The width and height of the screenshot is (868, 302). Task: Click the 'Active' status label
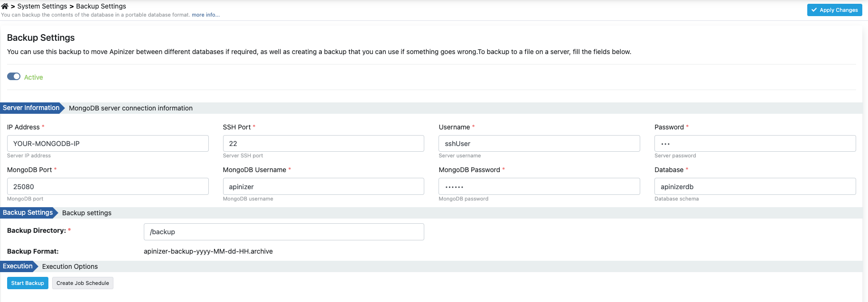tap(34, 77)
